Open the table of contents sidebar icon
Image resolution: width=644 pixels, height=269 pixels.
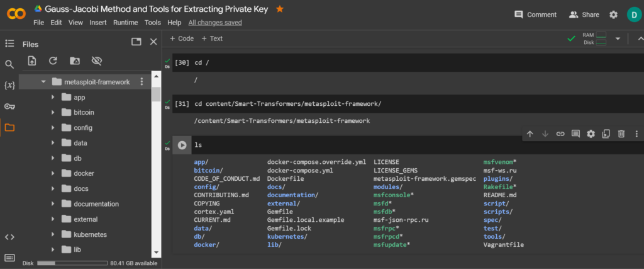point(9,43)
